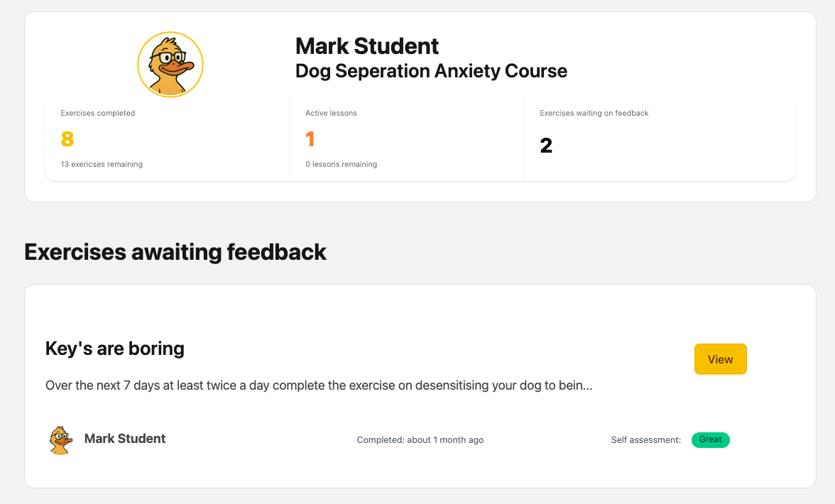The height and width of the screenshot is (504, 835).
Task: Click the waiting on feedback count 2
Action: pos(546,146)
